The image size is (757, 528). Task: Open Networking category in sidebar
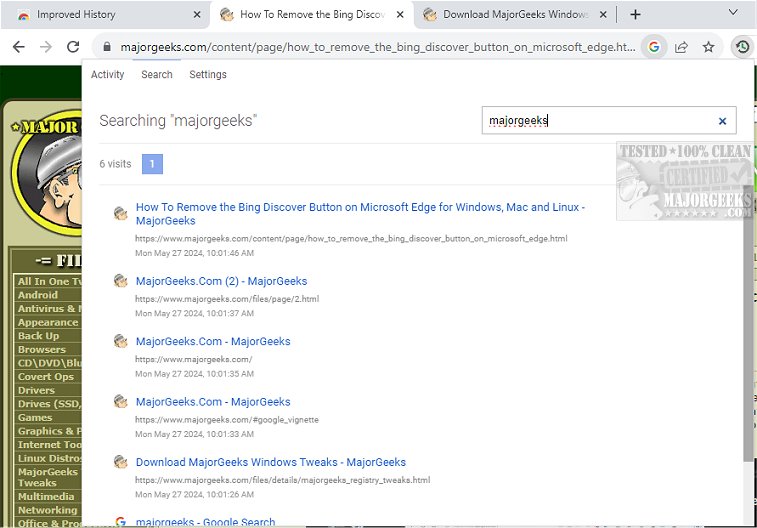47,510
